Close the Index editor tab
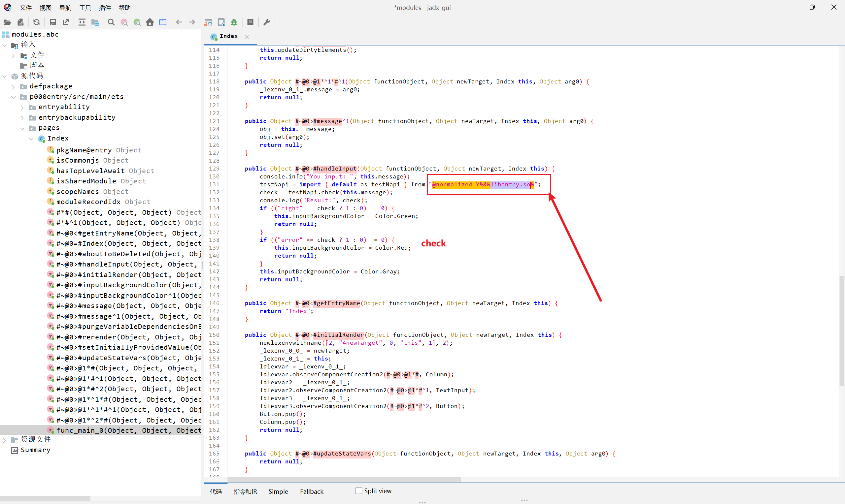 tap(247, 37)
